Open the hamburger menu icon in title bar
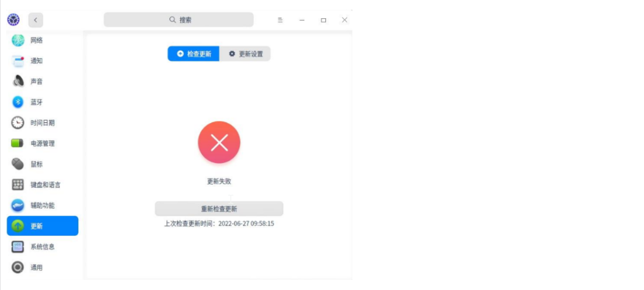The height and width of the screenshot is (290, 644). click(280, 20)
